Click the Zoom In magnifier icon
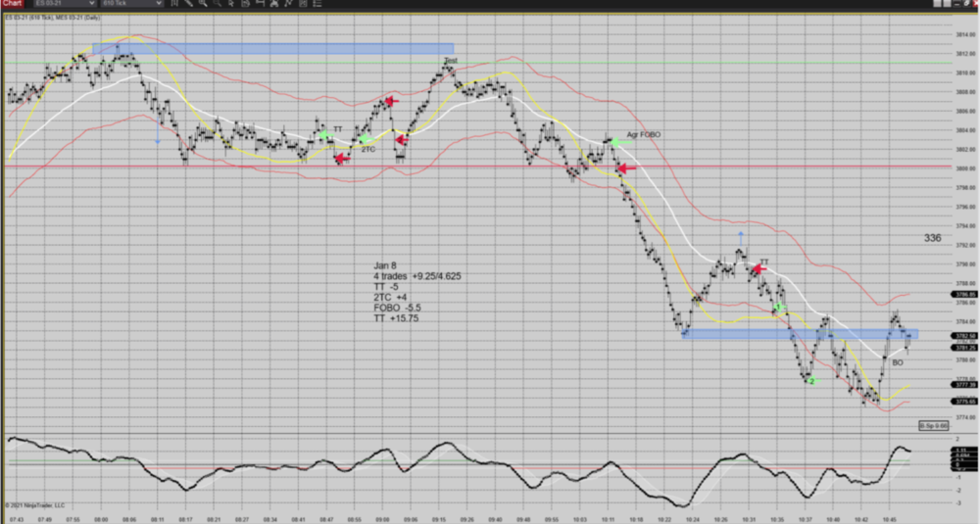The width and height of the screenshot is (980, 524). (x=203, y=4)
